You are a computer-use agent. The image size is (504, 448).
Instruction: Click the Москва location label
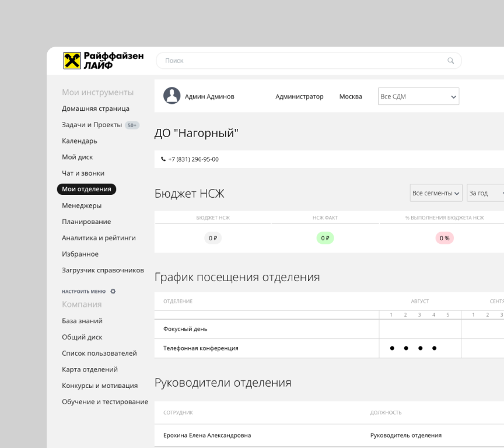click(x=351, y=96)
